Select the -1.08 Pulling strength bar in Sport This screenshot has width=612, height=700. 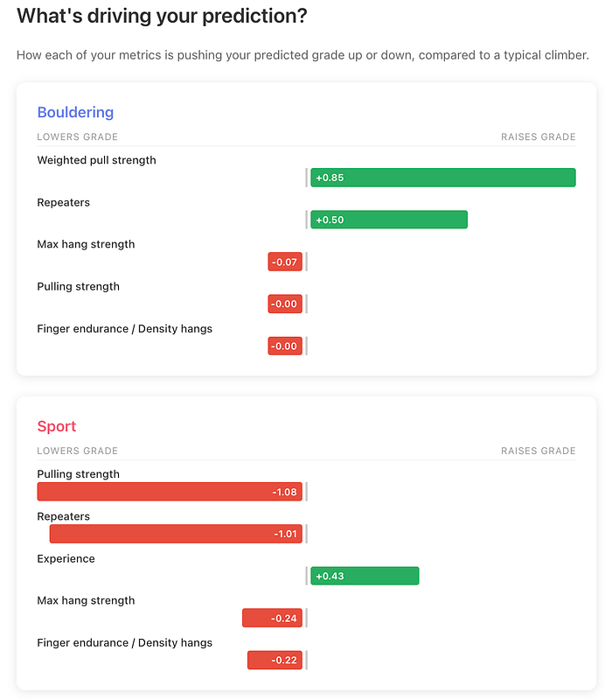170,492
